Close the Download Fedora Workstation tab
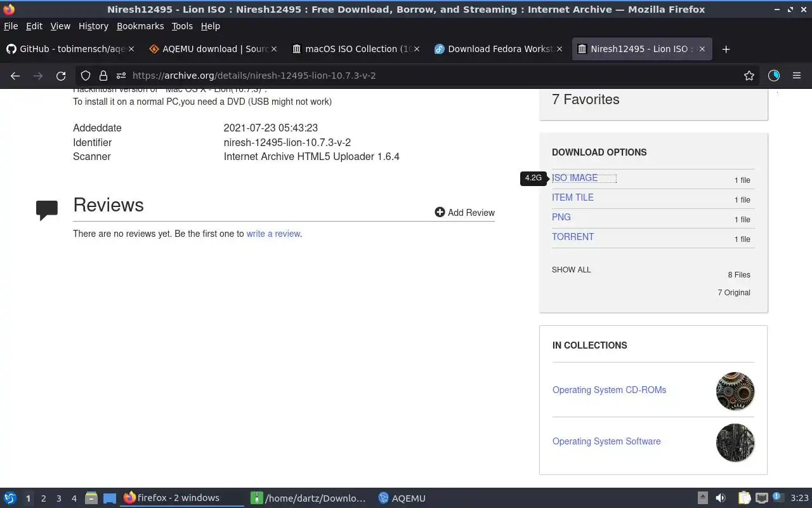 tap(560, 49)
